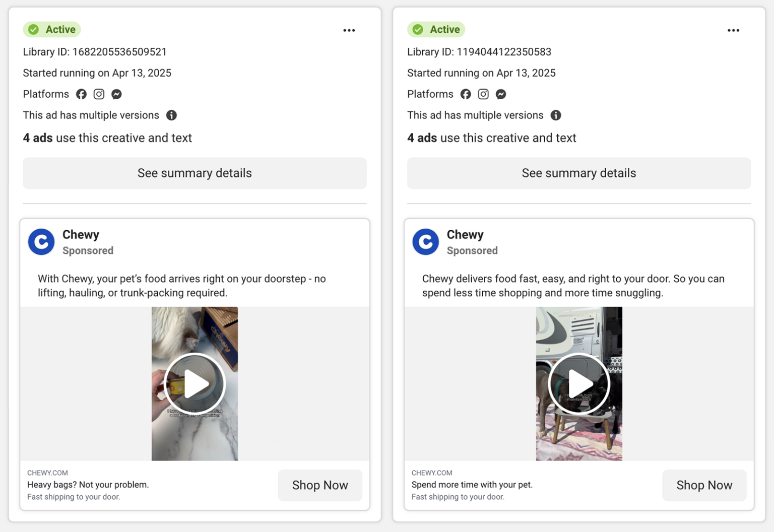The image size is (774, 532).
Task: Click '4 ads use this creative' on ad 1194044122350583
Action: [x=492, y=138]
